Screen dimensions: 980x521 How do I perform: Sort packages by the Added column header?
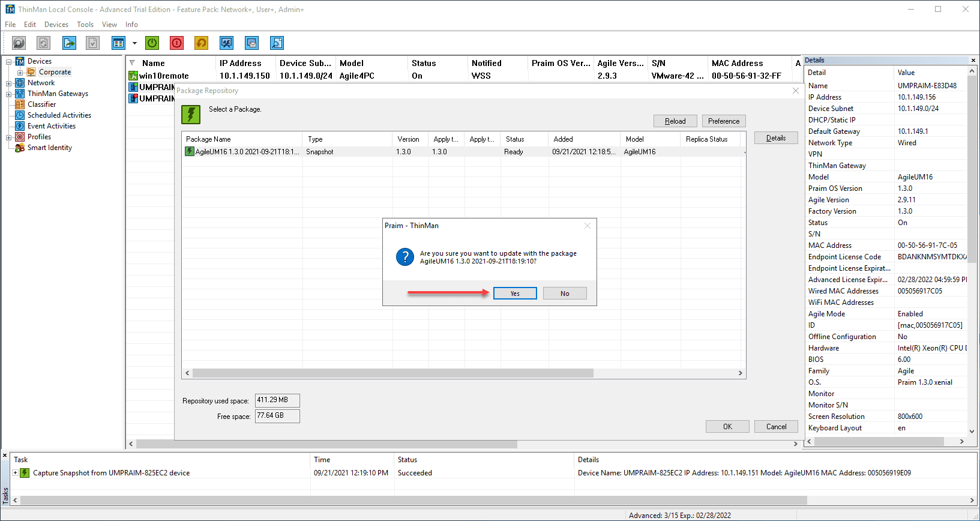pos(585,139)
